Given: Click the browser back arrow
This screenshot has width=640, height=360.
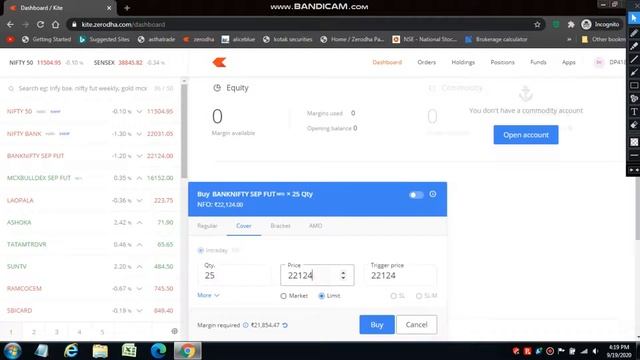Looking at the screenshot, I should [10, 24].
